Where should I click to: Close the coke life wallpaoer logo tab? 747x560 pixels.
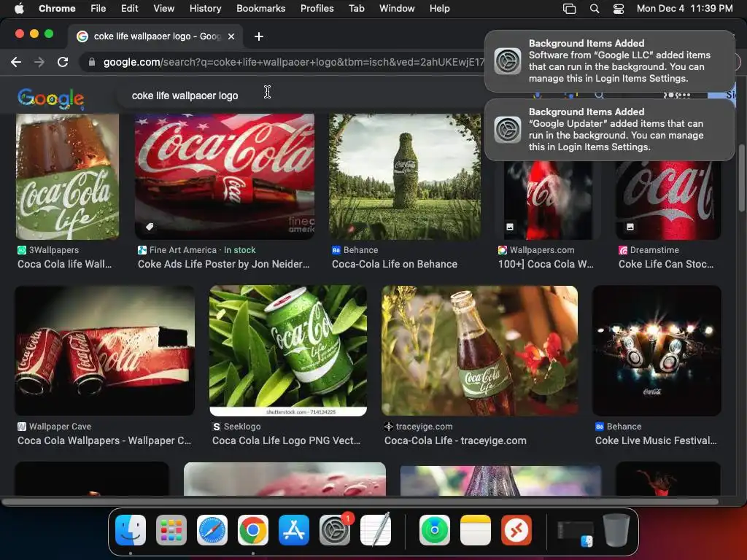tap(231, 36)
